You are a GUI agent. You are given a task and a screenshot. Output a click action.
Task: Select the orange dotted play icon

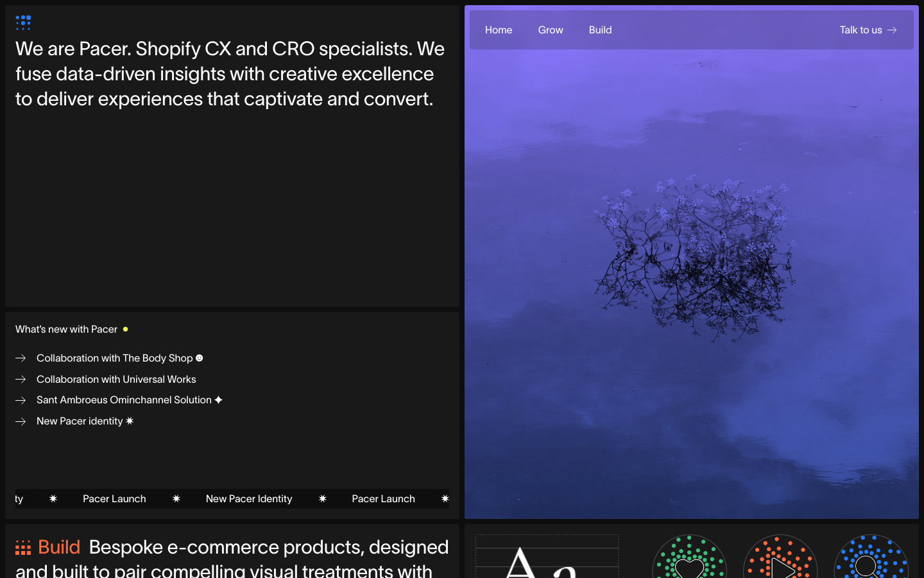[x=780, y=560]
